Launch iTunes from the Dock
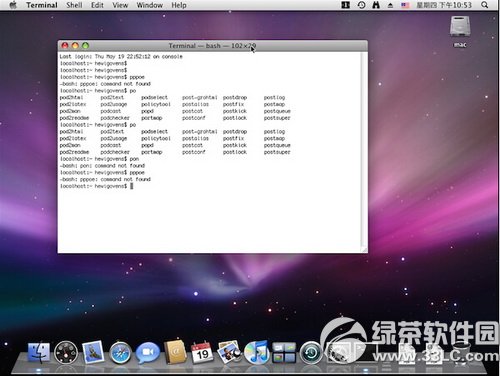This screenshot has height=376, width=500. pyautogui.click(x=257, y=353)
